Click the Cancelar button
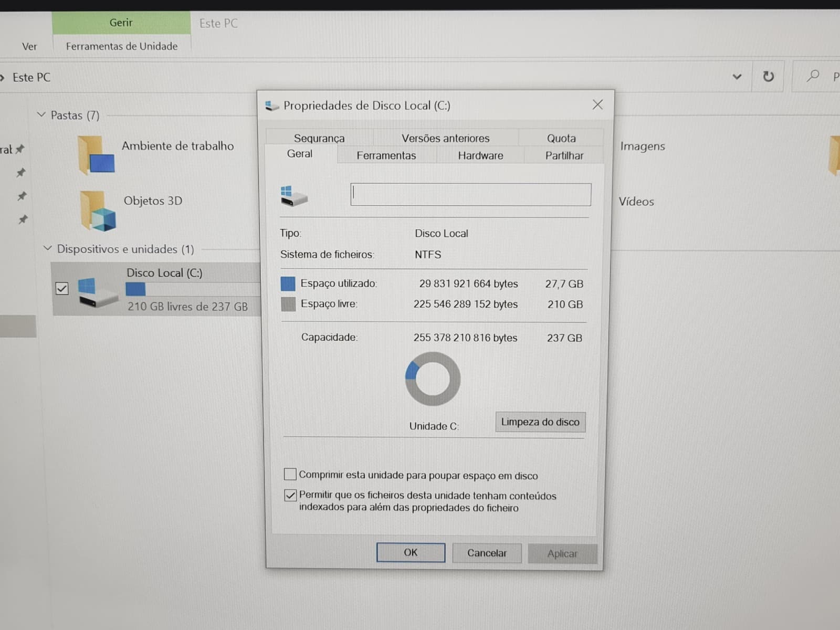The width and height of the screenshot is (840, 630). (487, 553)
